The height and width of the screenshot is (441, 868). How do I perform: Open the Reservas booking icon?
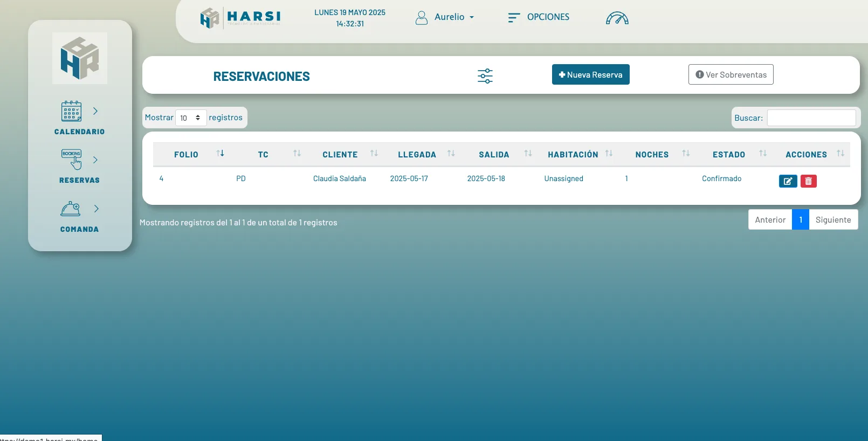(72, 160)
